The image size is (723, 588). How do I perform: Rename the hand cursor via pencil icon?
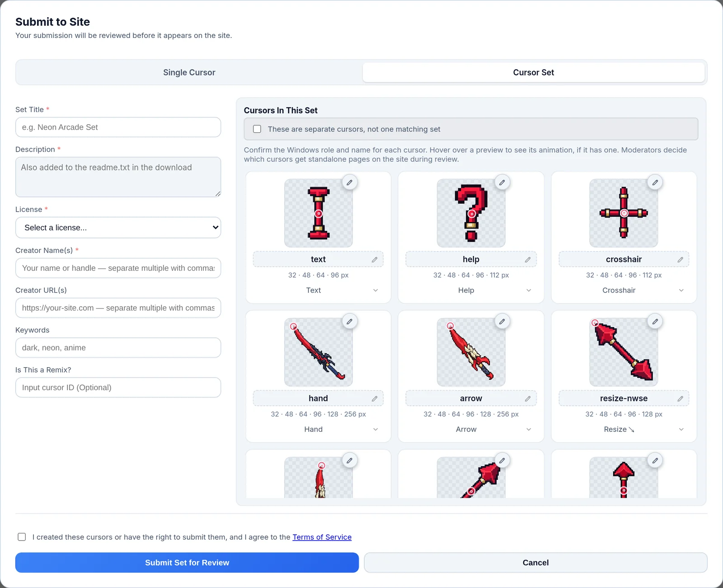(x=375, y=399)
